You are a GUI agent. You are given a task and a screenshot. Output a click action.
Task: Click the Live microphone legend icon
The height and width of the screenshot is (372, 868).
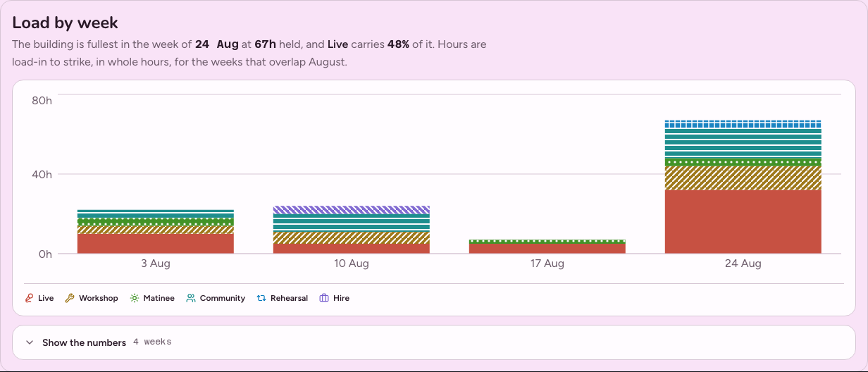(29, 298)
